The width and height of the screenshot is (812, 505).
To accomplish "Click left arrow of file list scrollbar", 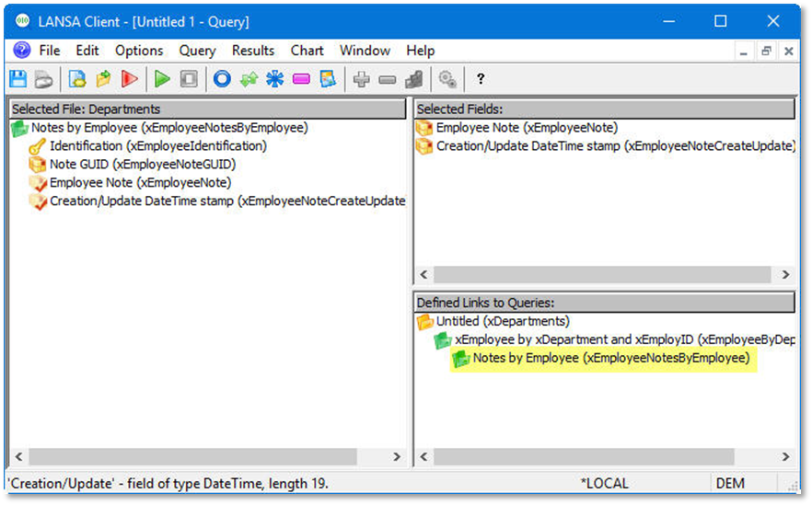I will click(x=18, y=457).
